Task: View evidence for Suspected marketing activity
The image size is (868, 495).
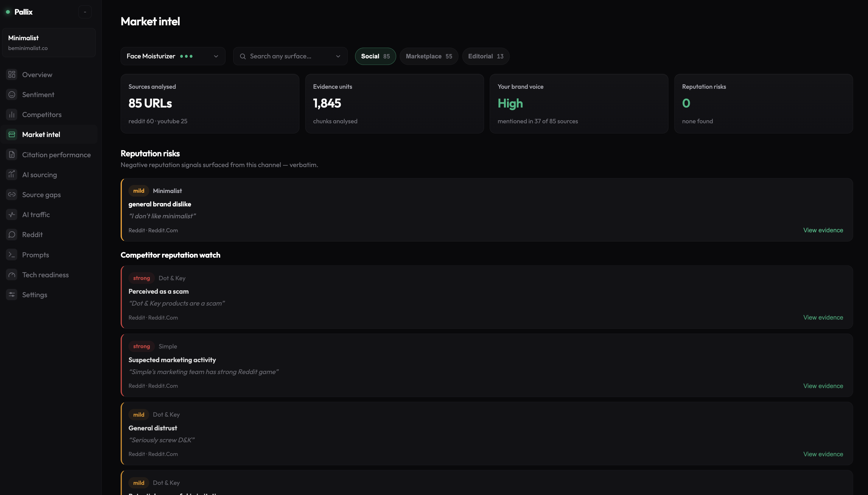Action: [823, 386]
